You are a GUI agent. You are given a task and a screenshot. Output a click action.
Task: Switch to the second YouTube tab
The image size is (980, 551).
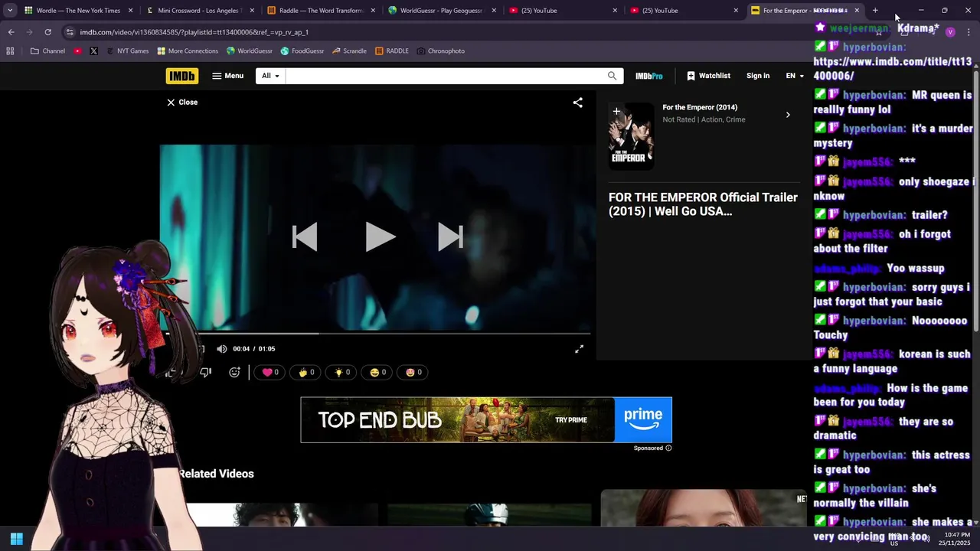point(683,11)
